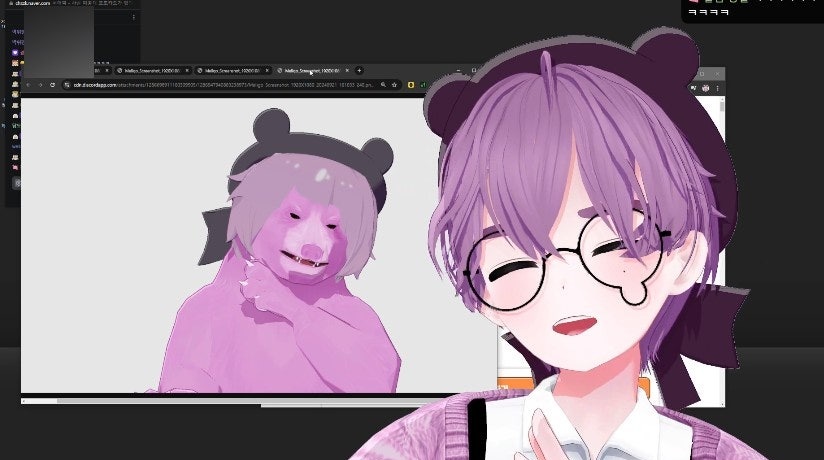824x460 pixels.
Task: Select the active Maligo_Screenshot tab by the plus button
Action: coord(313,70)
